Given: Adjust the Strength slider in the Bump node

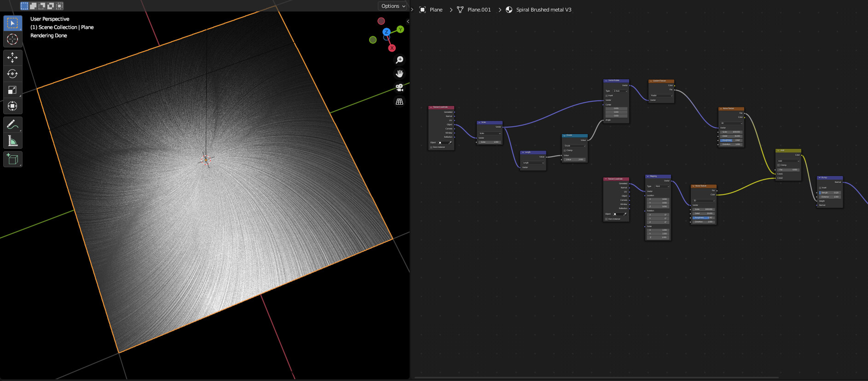Looking at the screenshot, I should [830, 193].
